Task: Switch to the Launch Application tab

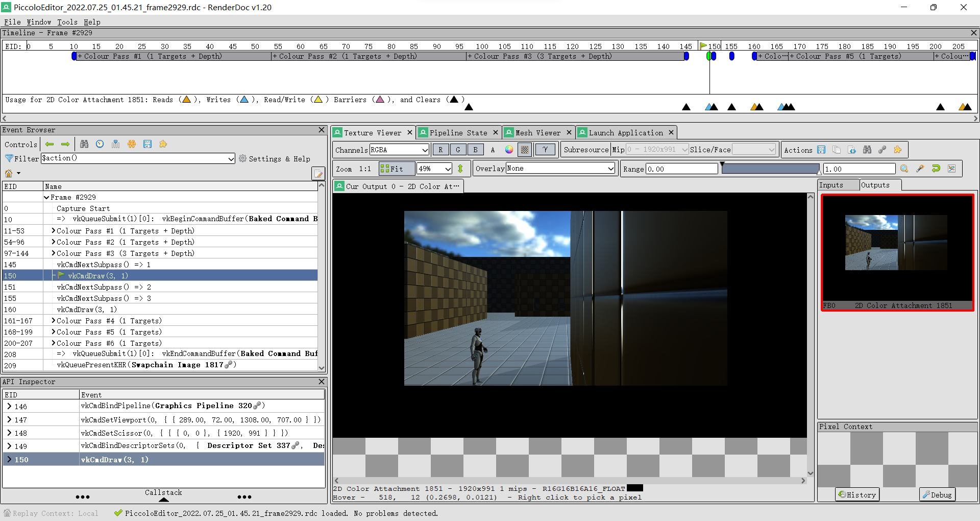Action: click(626, 133)
